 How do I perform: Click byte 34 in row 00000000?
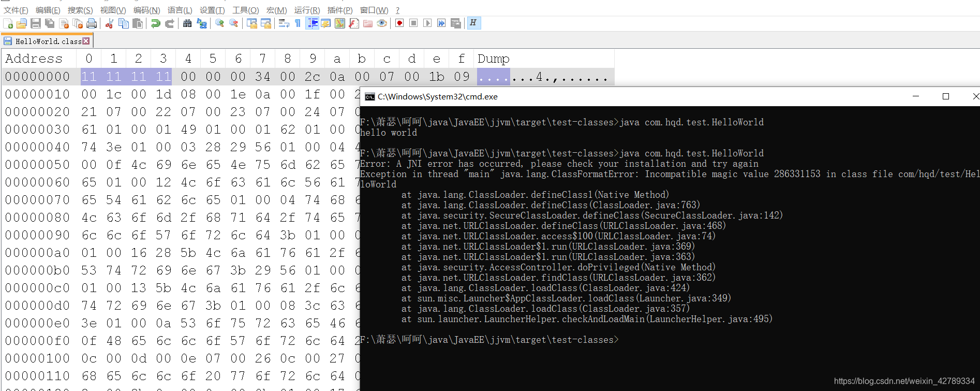pyautogui.click(x=262, y=77)
